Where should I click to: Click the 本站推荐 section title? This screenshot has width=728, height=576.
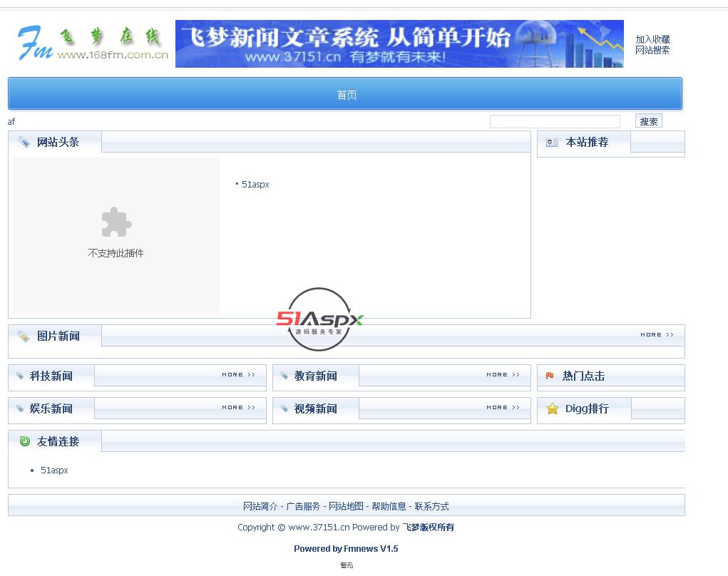point(587,142)
